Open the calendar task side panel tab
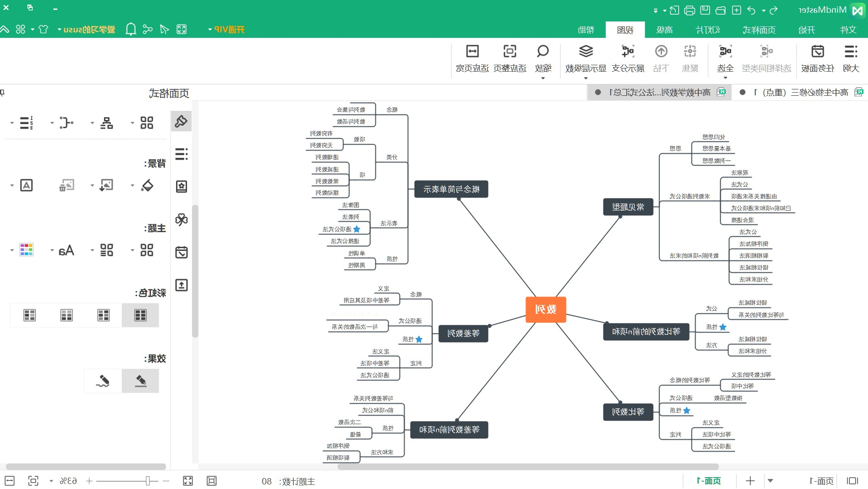The image size is (868, 489). [182, 252]
